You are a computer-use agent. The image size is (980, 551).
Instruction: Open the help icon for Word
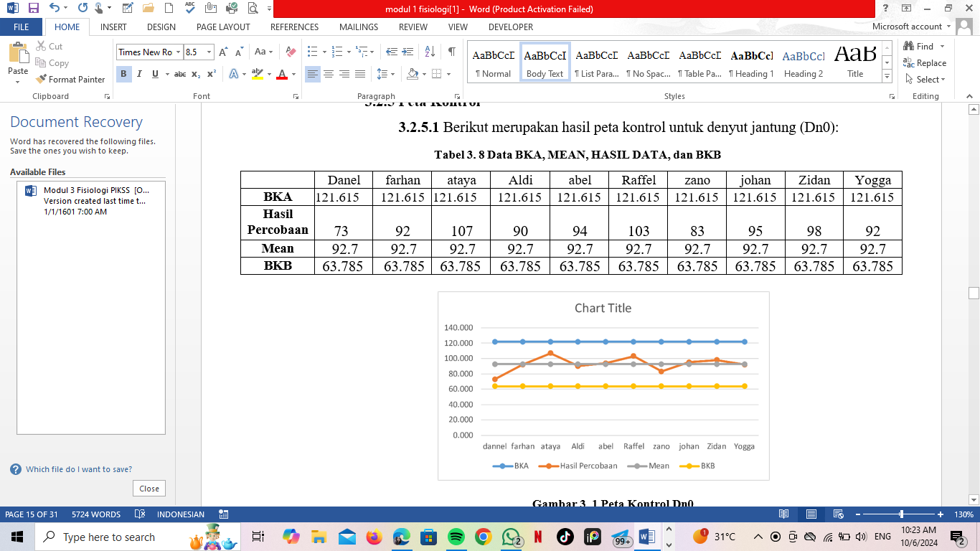coord(887,9)
